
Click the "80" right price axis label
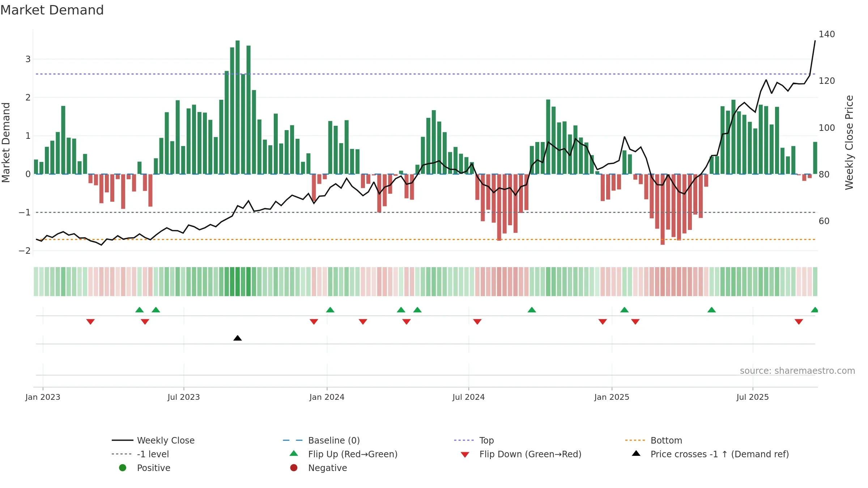pos(824,175)
